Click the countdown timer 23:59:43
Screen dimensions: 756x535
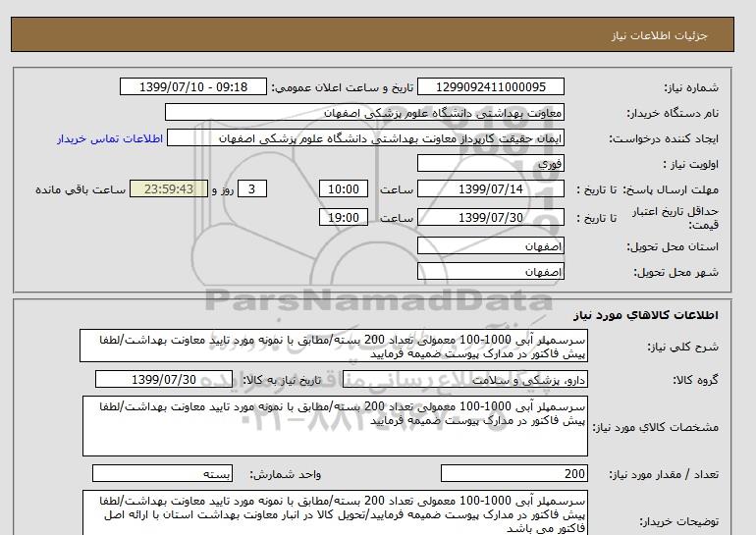coord(169,188)
